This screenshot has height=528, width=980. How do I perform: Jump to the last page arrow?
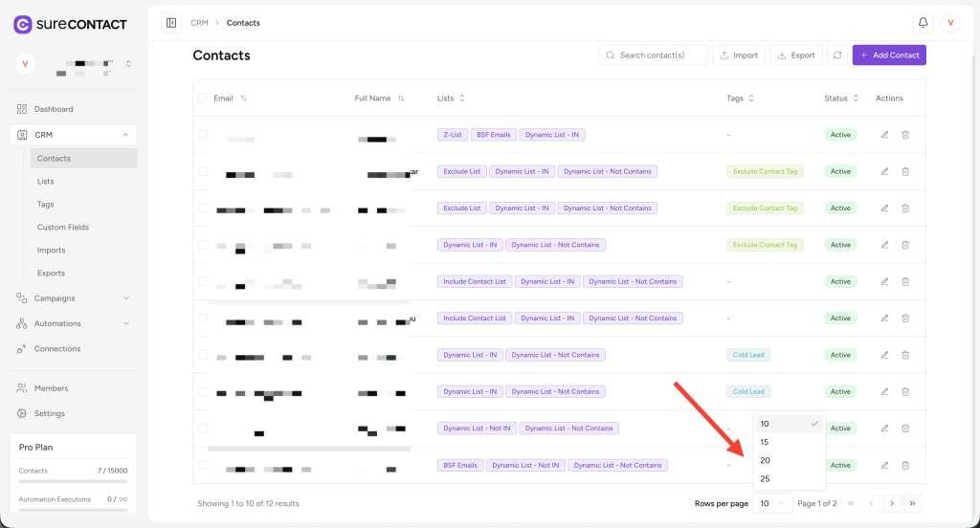click(x=913, y=503)
